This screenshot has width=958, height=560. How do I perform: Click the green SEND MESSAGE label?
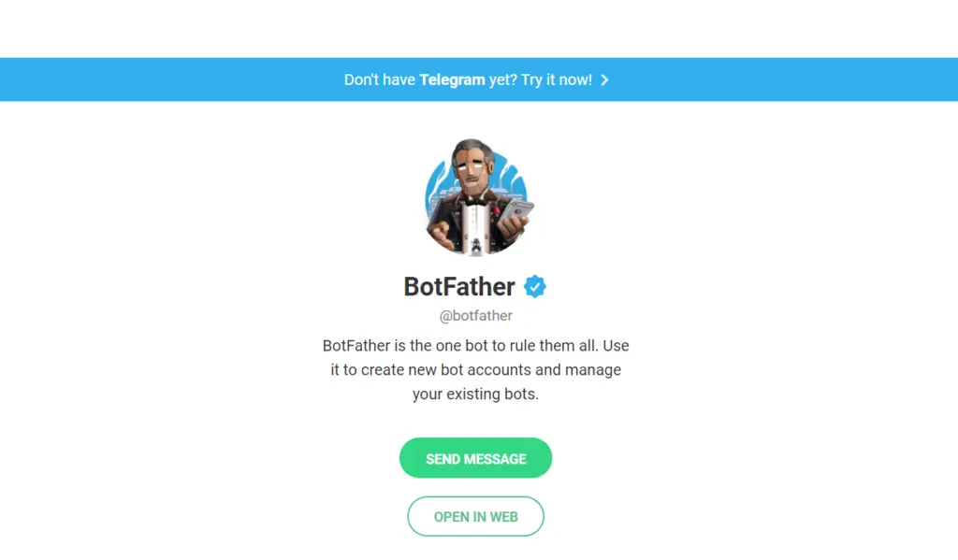[x=475, y=458]
